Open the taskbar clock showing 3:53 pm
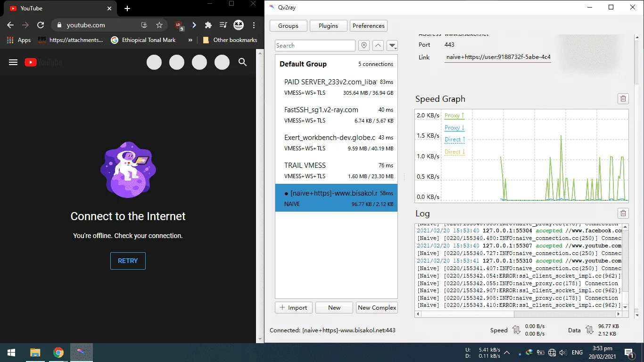Screen dimensions: 644x362 coord(602,353)
